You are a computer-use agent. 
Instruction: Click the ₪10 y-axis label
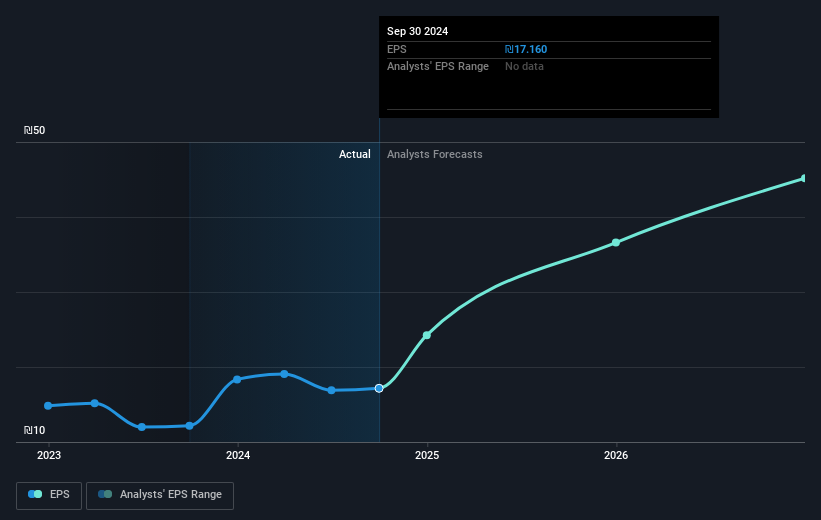click(35, 430)
